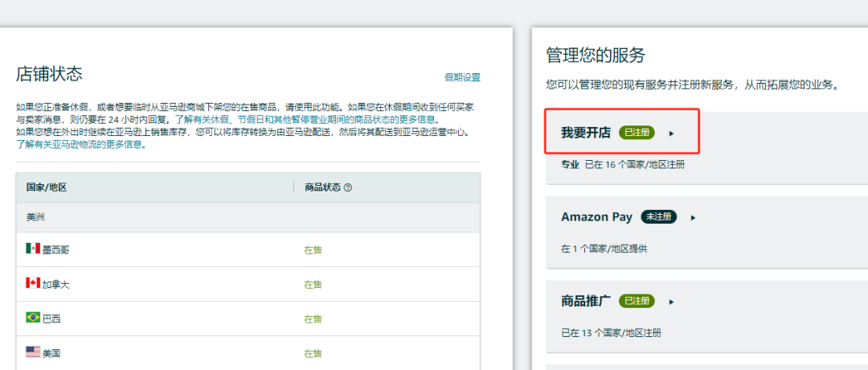The image size is (868, 370).
Task: Expand the Amazon Pay service arrow
Action: [x=693, y=218]
